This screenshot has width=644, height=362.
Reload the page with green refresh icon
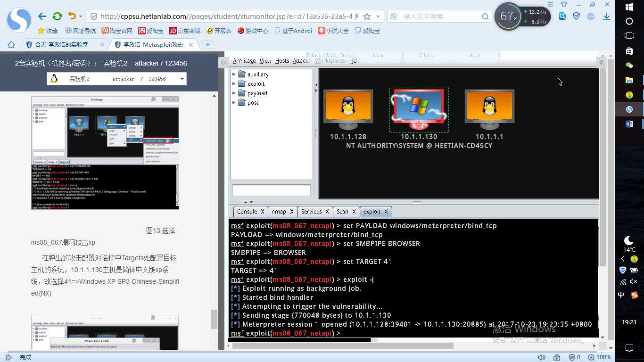coord(57,16)
